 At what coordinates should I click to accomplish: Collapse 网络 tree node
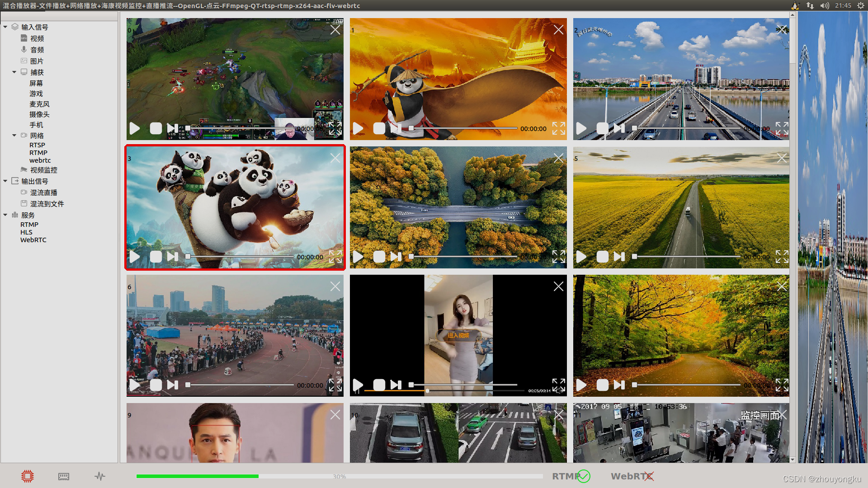pos(14,136)
